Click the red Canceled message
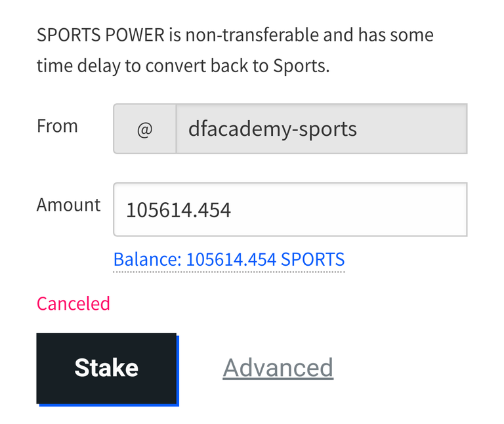 pyautogui.click(x=73, y=303)
